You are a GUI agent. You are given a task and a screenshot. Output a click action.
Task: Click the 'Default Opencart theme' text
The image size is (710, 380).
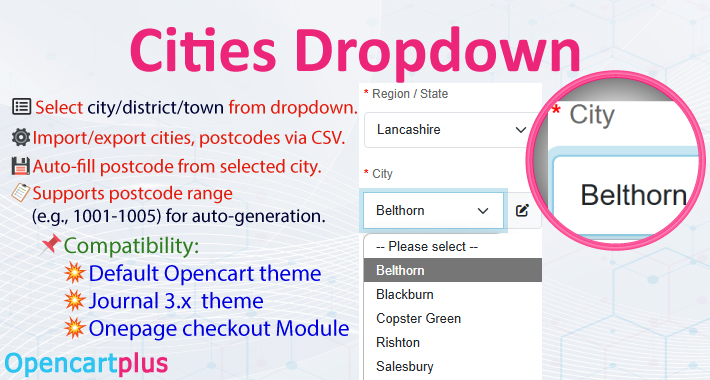tap(205, 274)
